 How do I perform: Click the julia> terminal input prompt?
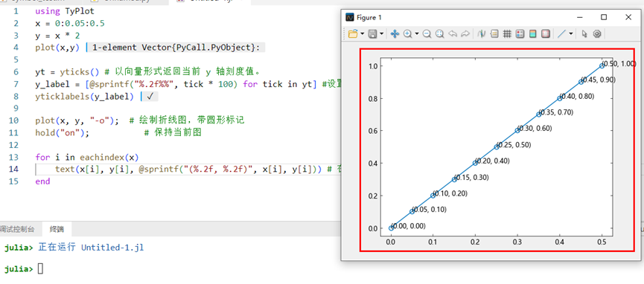(19, 269)
